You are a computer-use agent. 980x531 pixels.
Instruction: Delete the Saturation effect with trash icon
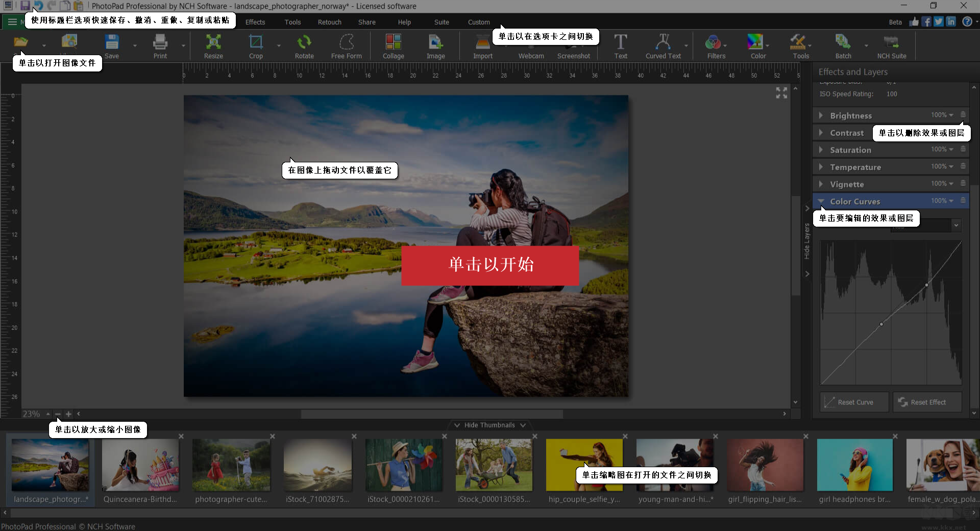[x=963, y=149]
